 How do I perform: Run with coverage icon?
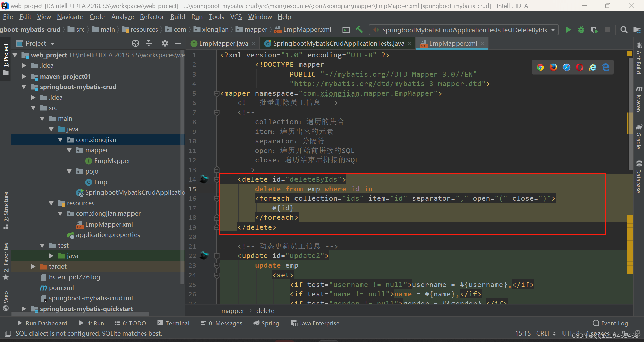[594, 30]
